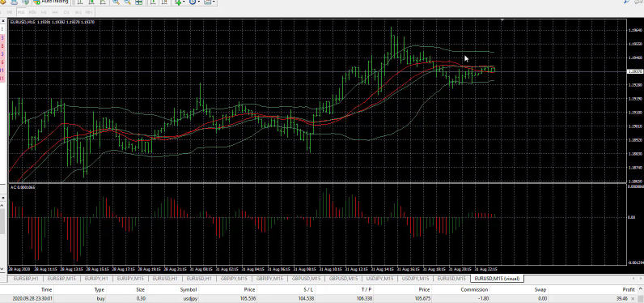Switch to the GBPUSD,M15 chart tab
The height and width of the screenshot is (303, 644).
tap(344, 279)
